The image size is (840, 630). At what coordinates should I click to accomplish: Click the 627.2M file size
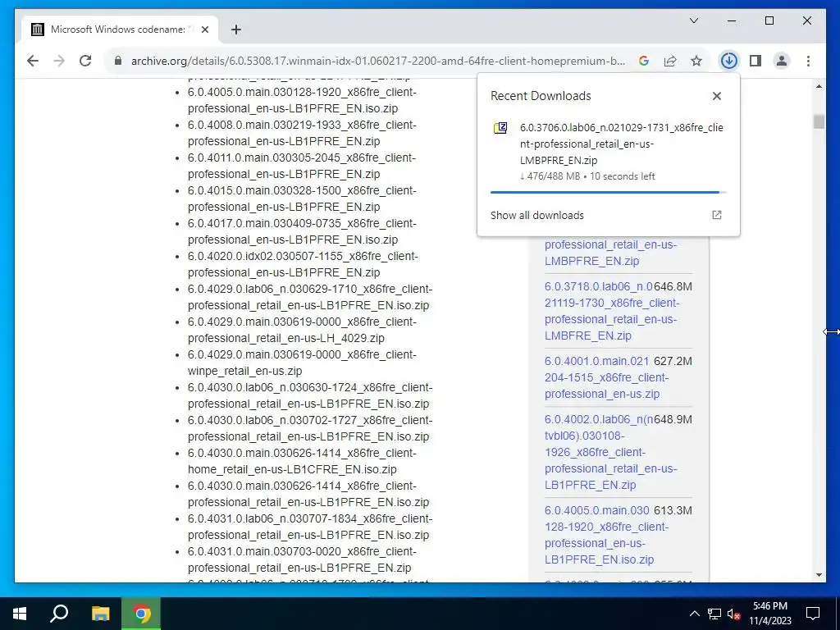(673, 361)
